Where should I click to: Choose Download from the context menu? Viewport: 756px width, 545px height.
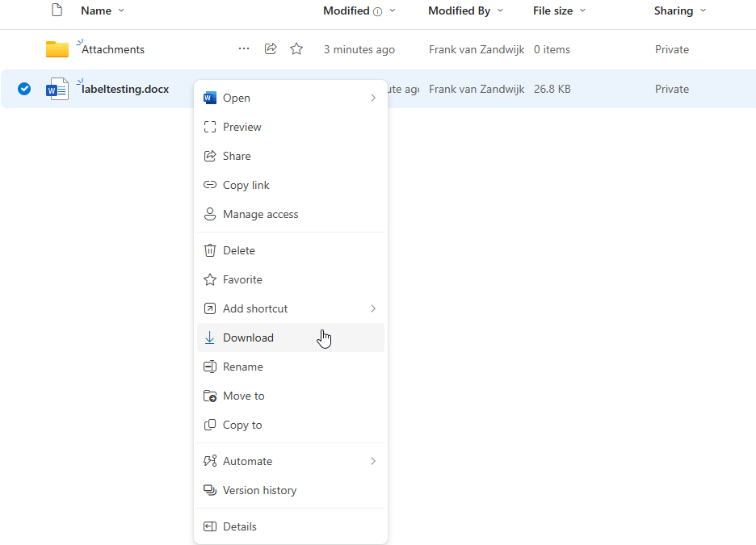click(248, 337)
